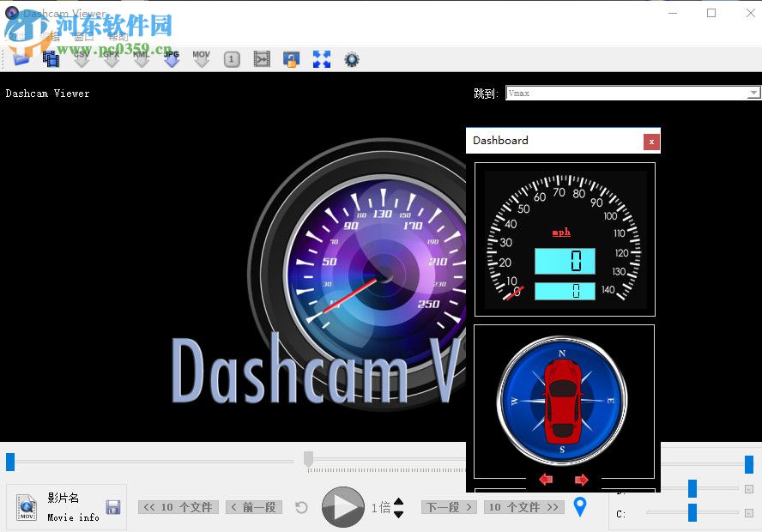
Task: Toggle the padlock lock icon
Action: 291,58
